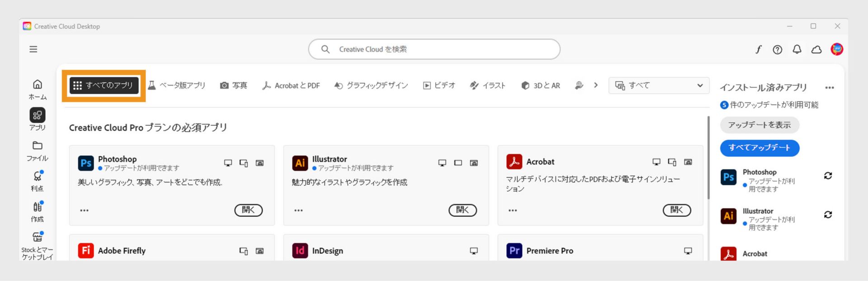Click Illustrator icon in installed apps list
The image size is (868, 281).
pyautogui.click(x=728, y=216)
